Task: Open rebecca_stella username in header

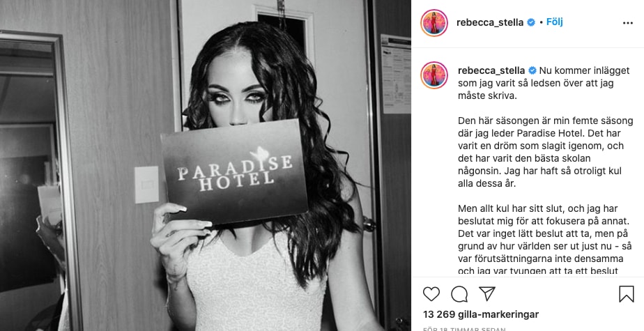Action: click(490, 22)
